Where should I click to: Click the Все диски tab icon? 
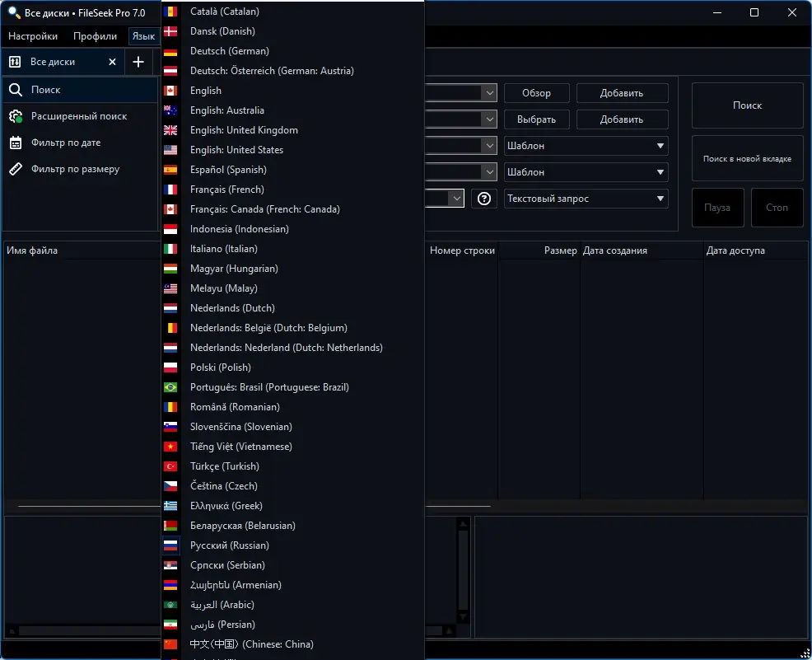(15, 62)
